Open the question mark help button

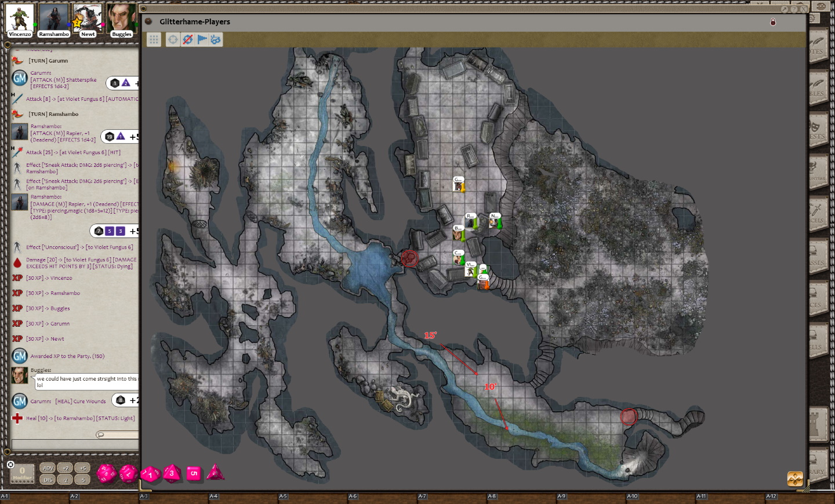point(794,9)
